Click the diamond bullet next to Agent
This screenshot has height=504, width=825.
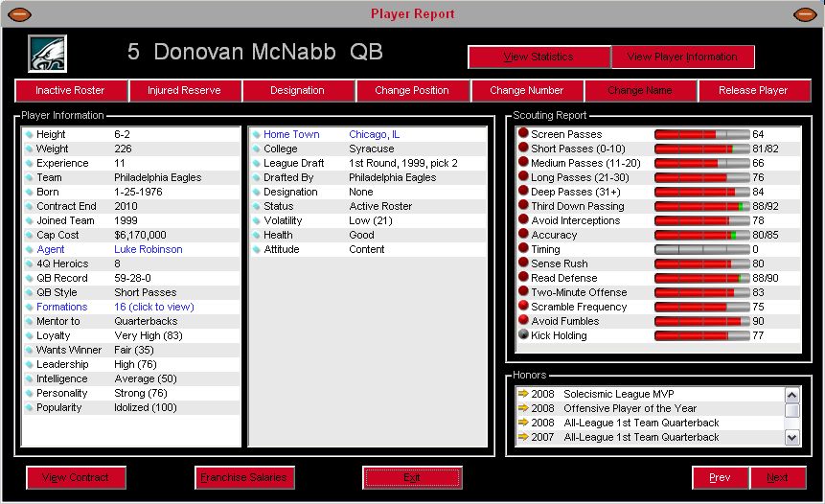30,249
